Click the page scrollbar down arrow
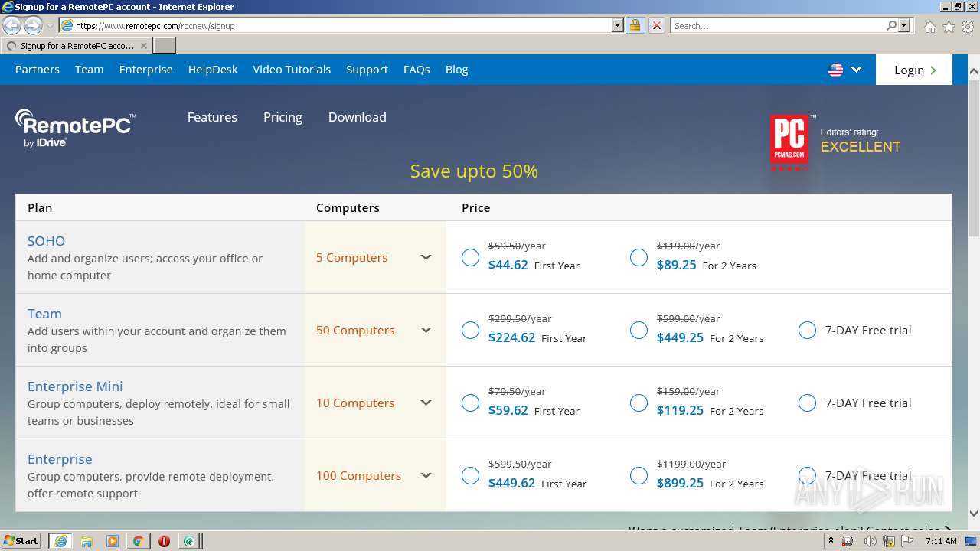Viewport: 980px width, 551px height. 973,514
